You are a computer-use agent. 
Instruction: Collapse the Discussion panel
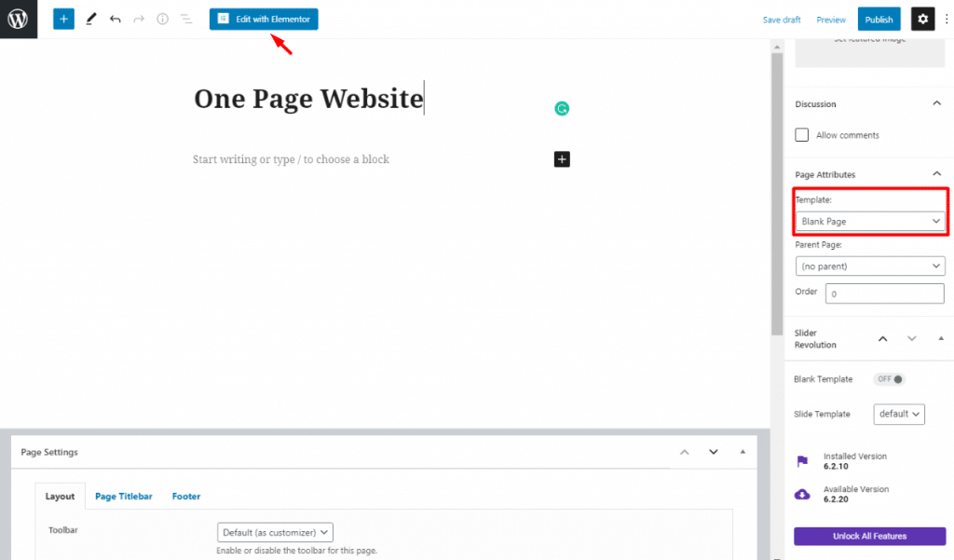point(936,104)
